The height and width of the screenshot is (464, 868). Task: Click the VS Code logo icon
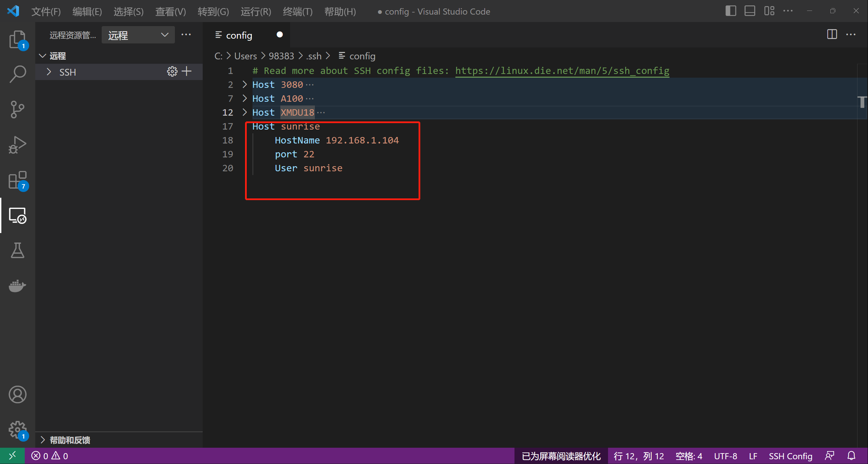point(13,11)
